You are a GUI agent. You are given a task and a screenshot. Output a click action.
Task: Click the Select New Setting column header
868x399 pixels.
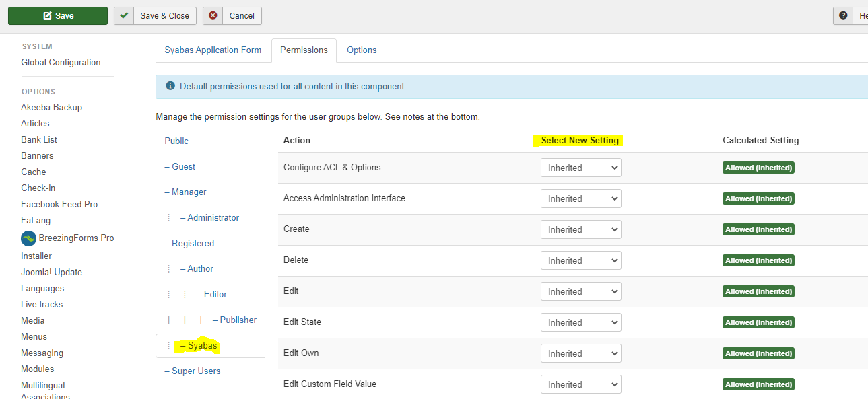click(580, 140)
